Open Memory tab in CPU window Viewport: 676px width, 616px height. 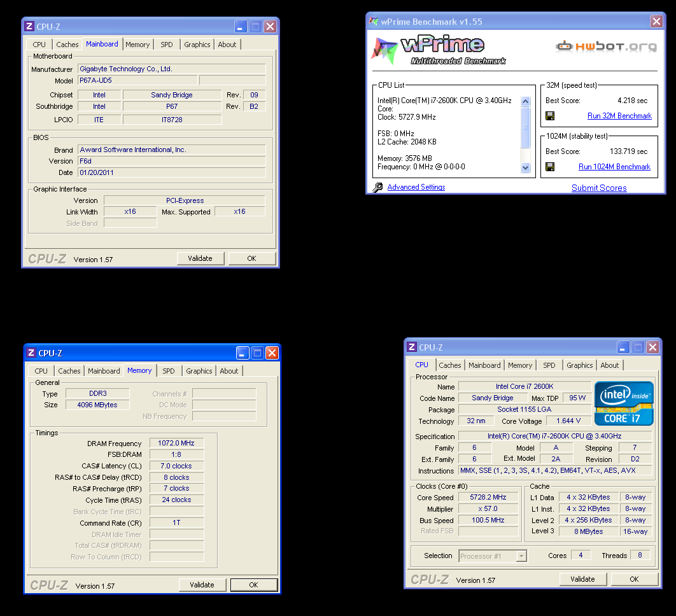pos(520,365)
